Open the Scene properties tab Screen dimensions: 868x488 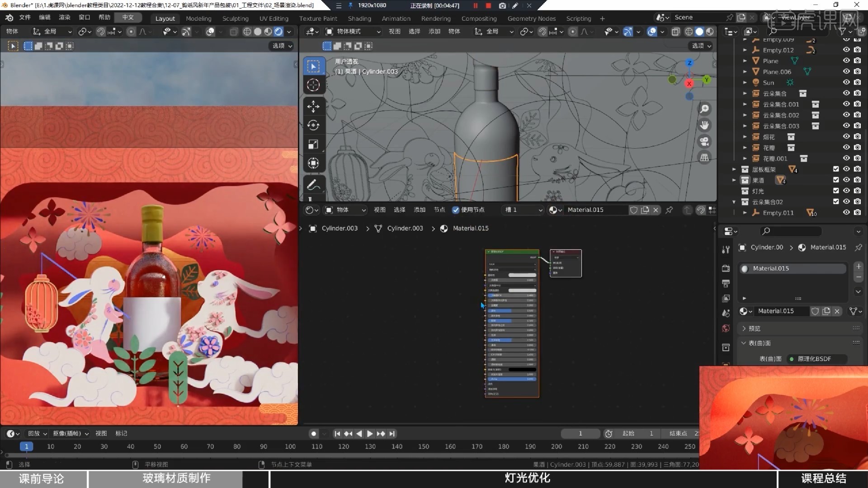[726, 313]
